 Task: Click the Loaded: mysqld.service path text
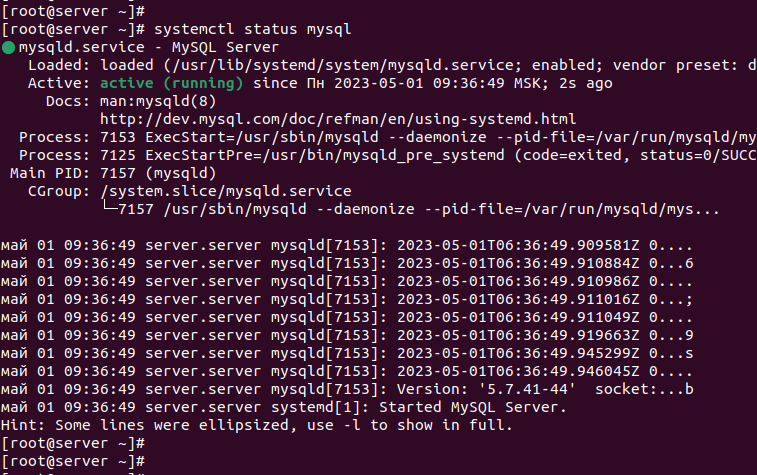coord(340,65)
